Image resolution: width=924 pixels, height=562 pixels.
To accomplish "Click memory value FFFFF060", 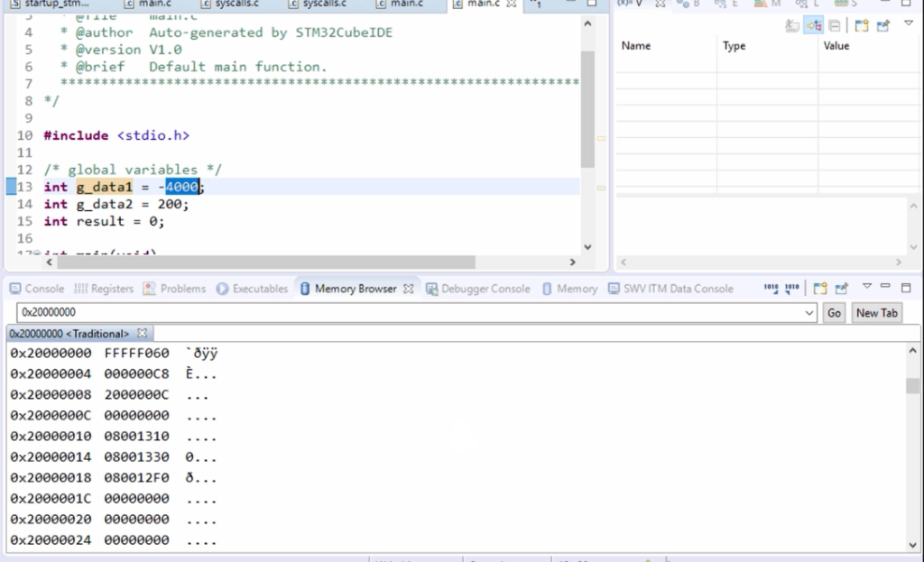I will 137,353.
